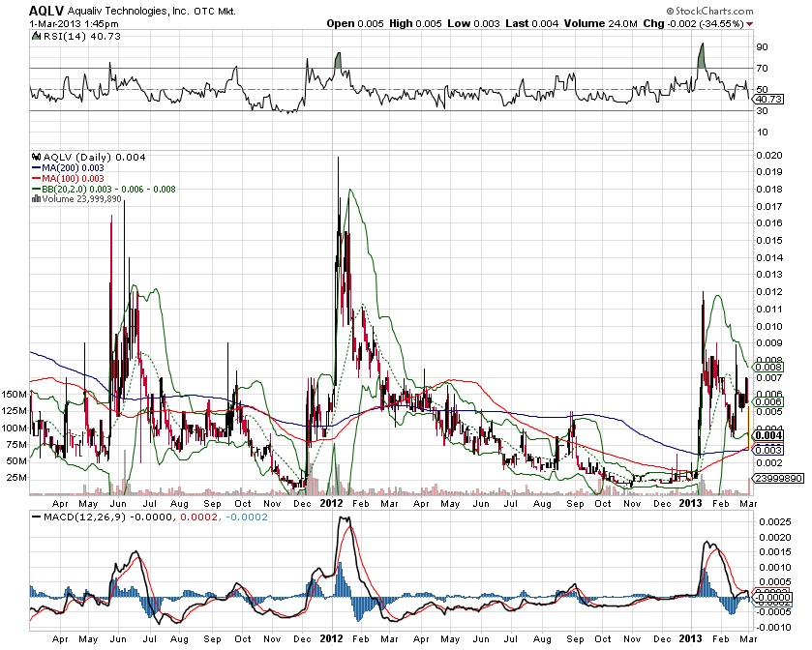
Task: Select the black MACD legend line marker
Action: (36, 517)
